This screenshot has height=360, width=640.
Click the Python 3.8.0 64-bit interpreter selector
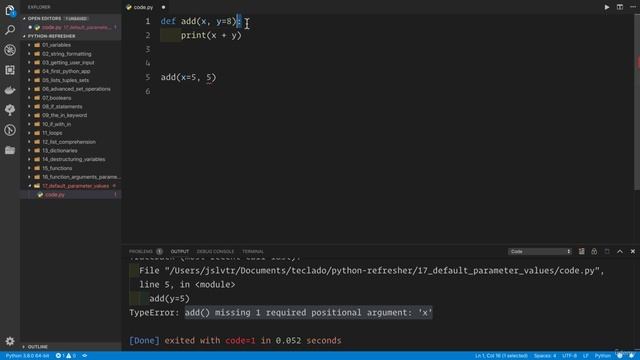(27, 356)
